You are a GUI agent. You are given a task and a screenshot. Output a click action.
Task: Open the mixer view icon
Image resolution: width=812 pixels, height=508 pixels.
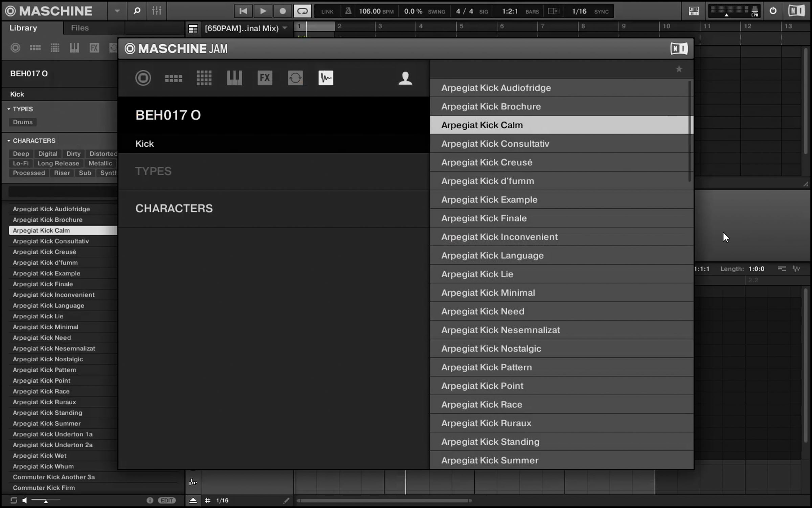156,11
